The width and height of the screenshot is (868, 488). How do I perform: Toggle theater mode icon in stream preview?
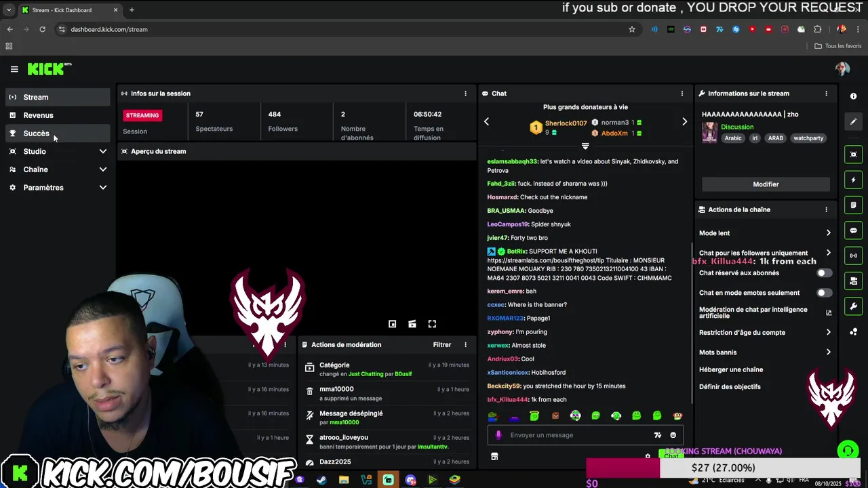point(412,324)
